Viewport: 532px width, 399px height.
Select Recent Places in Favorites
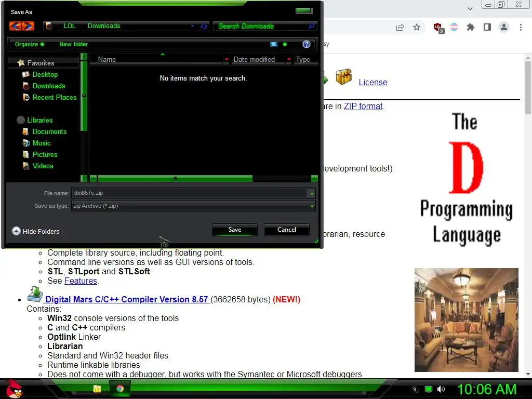[x=54, y=97]
